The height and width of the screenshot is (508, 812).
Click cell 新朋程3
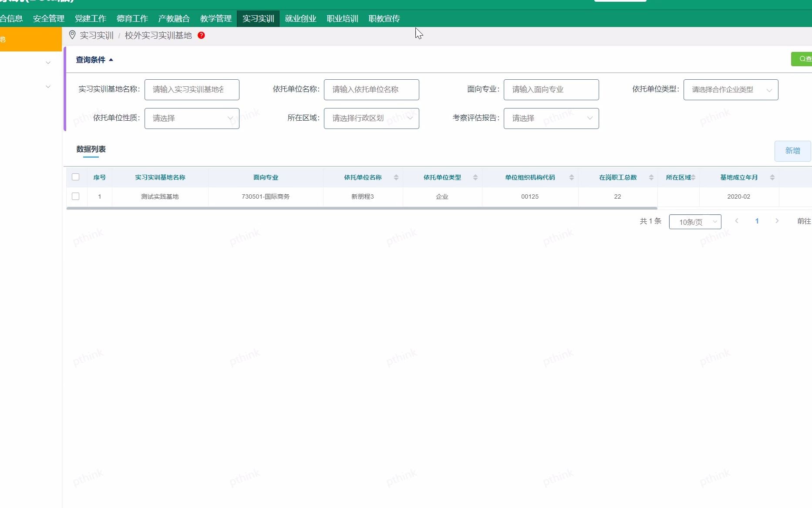tap(363, 196)
